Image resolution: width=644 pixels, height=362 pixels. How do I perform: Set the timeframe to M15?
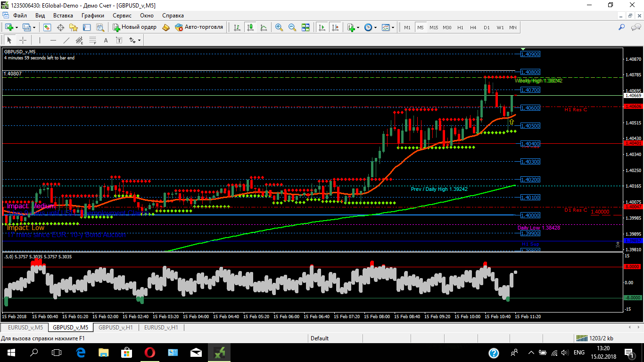pyautogui.click(x=434, y=27)
